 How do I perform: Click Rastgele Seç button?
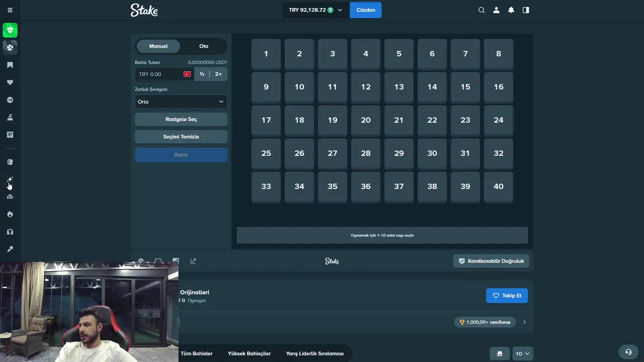coord(181,119)
